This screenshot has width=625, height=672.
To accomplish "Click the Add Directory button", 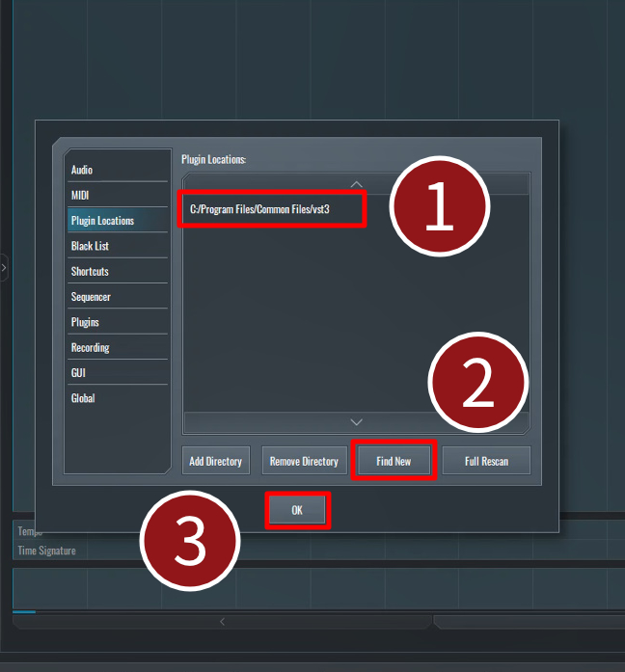I will coord(215,461).
